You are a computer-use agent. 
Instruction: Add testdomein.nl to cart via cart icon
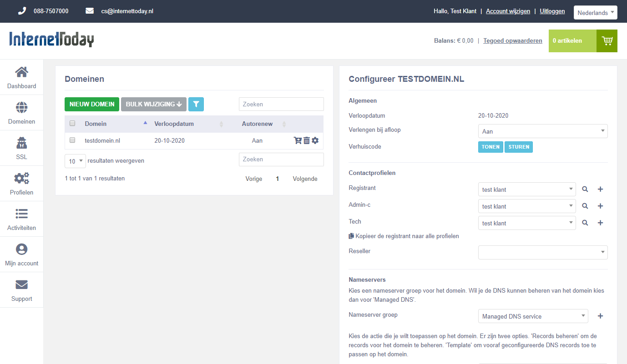point(298,141)
